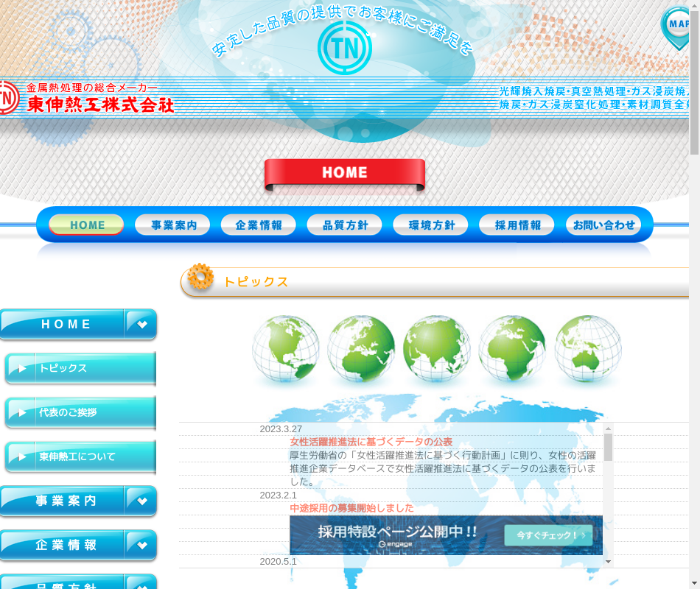Expand the 企業情報 sidebar chevron

click(x=141, y=545)
